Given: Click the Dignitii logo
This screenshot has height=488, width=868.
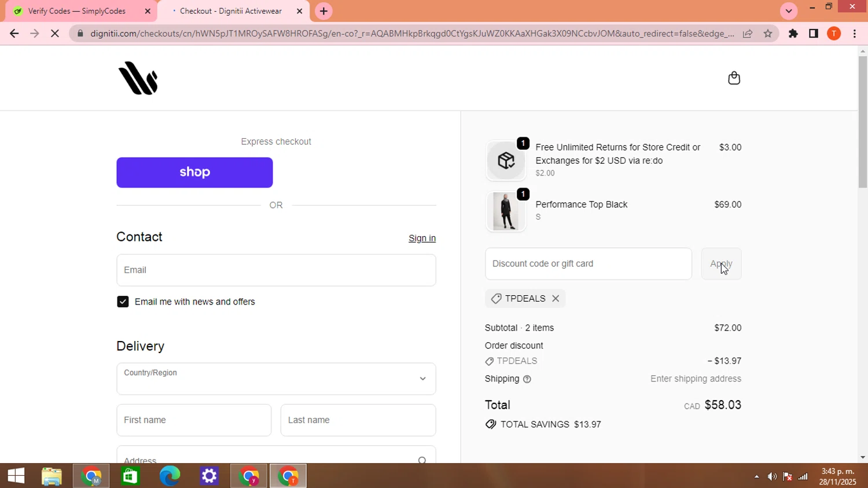Looking at the screenshot, I should tap(138, 78).
